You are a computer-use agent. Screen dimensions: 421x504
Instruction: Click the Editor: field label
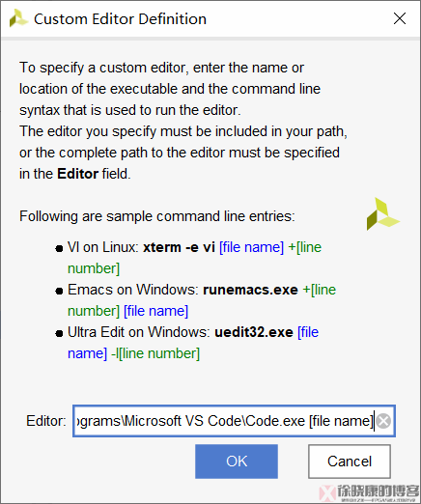tap(46, 421)
